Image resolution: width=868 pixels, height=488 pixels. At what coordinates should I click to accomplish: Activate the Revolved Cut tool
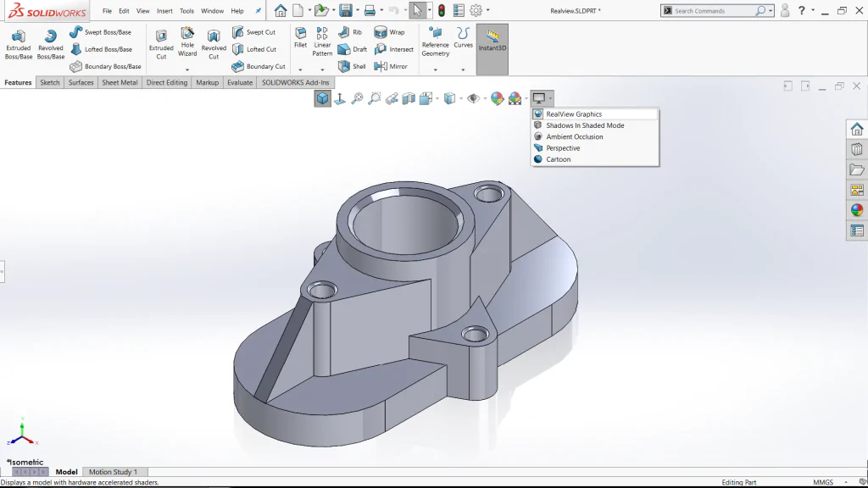[x=214, y=44]
